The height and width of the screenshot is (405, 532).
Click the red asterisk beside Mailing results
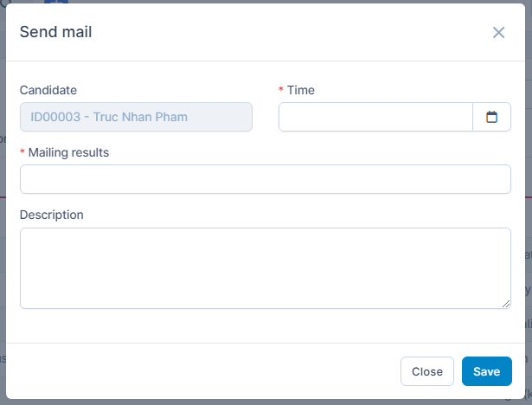point(22,152)
